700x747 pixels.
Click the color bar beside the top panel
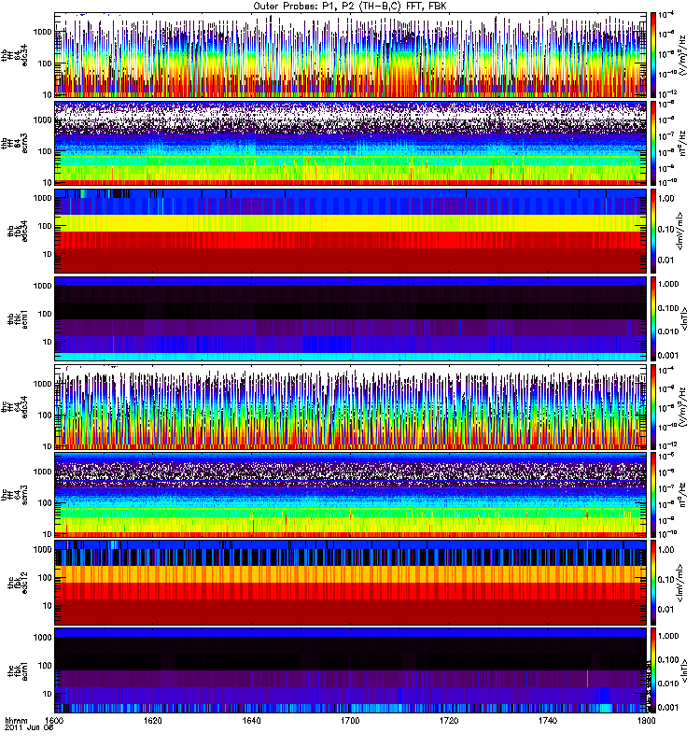[x=654, y=55]
